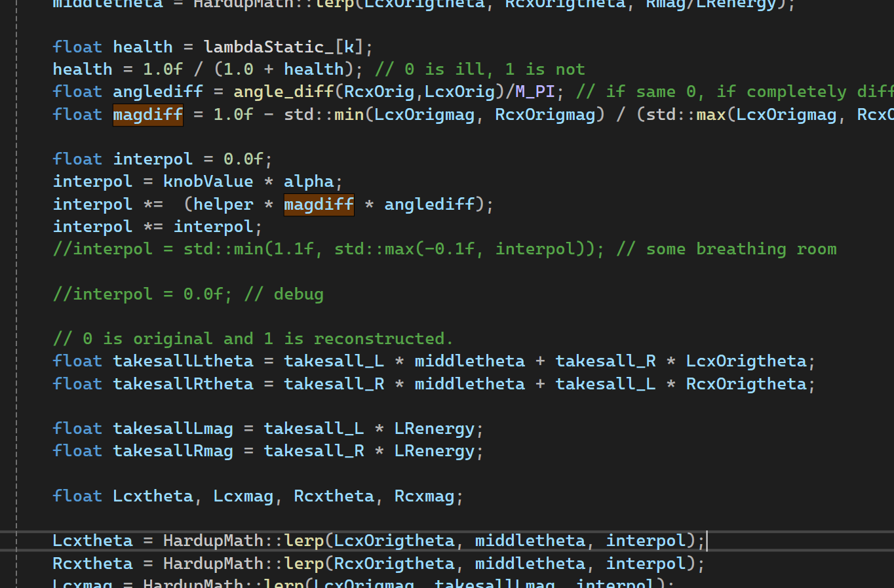Click "std::min" on the magdiff declaration line
894x588 pixels.
[324, 115]
